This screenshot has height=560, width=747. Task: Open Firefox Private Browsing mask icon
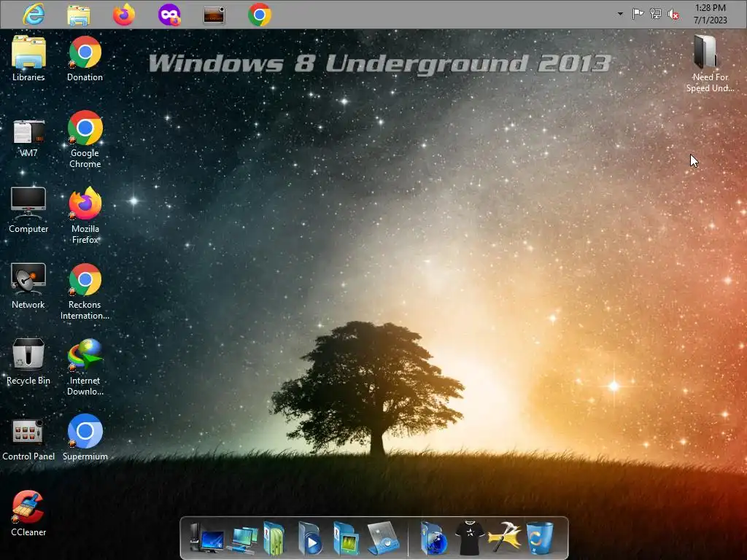coord(169,15)
